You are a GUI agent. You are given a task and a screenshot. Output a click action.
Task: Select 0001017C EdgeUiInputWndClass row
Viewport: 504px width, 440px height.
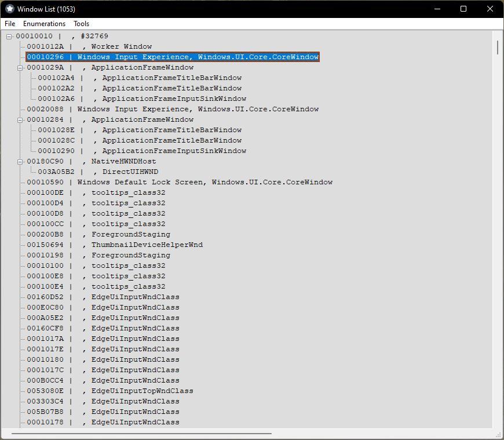[103, 370]
